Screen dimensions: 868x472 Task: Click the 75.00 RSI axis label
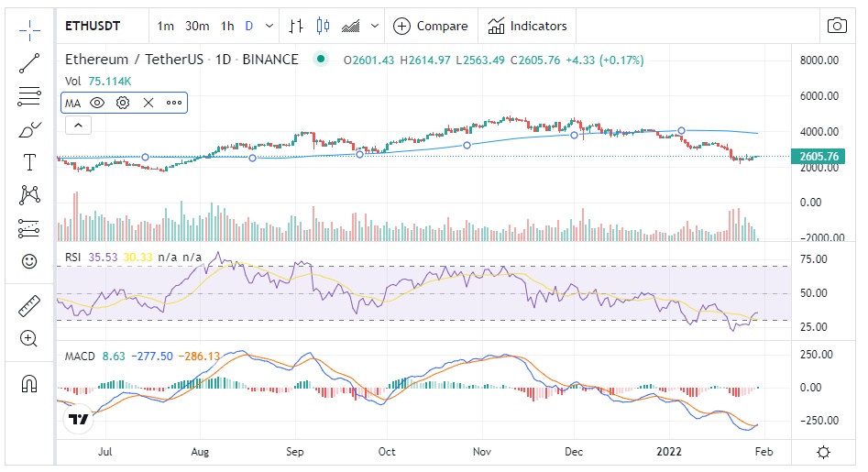[x=813, y=259]
